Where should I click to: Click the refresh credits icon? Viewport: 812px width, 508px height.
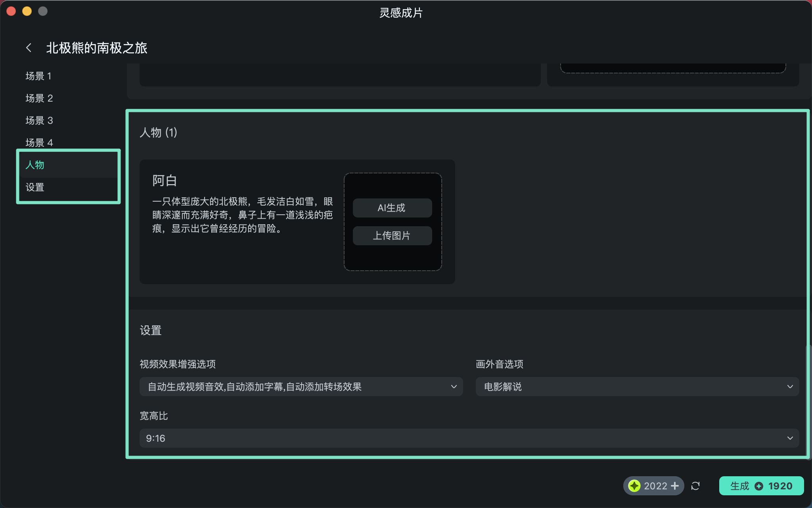click(695, 486)
